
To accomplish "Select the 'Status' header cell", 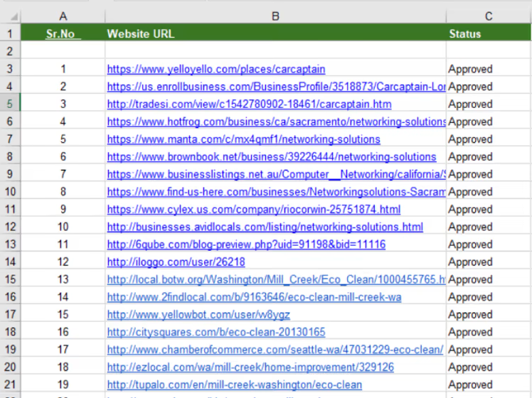I will coord(465,33).
